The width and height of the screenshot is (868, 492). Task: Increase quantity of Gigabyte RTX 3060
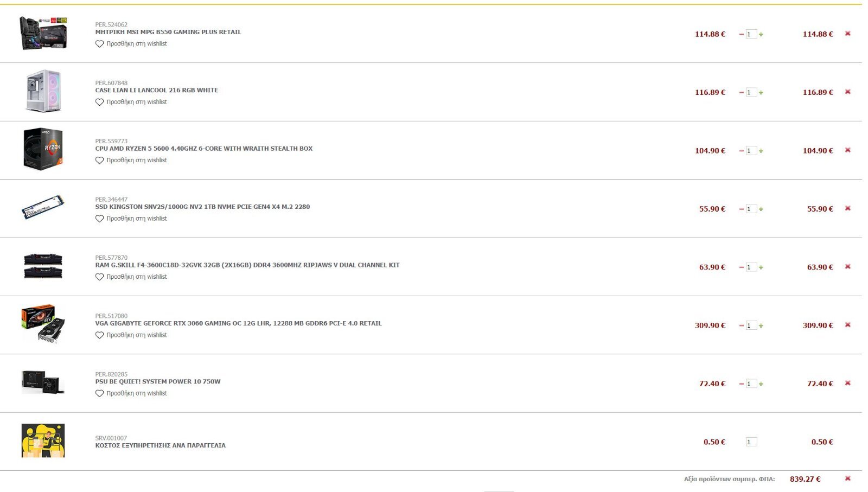click(x=761, y=325)
